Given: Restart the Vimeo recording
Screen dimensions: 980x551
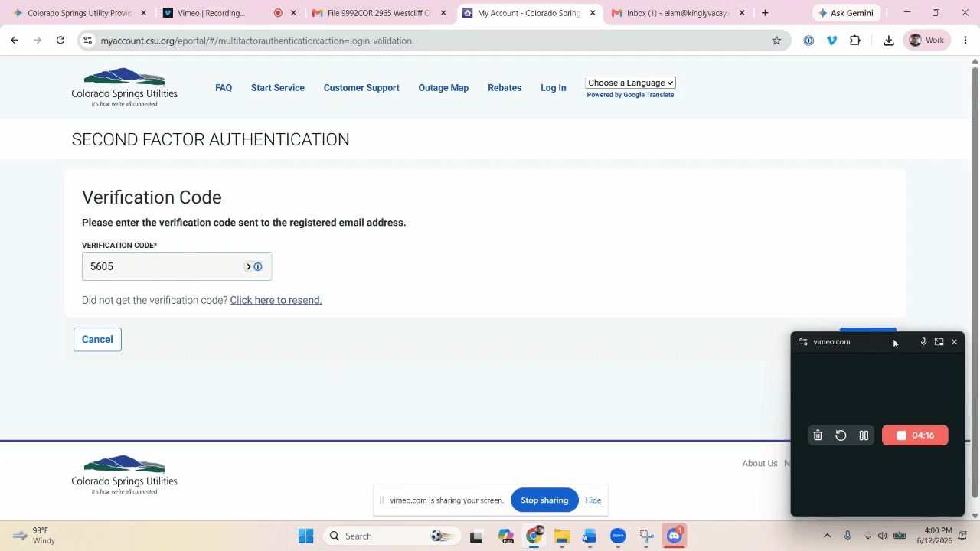Looking at the screenshot, I should 841,435.
